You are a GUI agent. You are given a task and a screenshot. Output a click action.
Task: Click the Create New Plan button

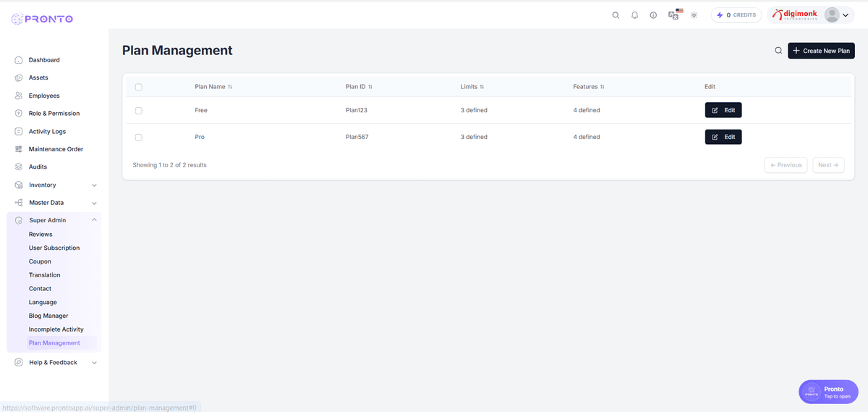click(821, 51)
